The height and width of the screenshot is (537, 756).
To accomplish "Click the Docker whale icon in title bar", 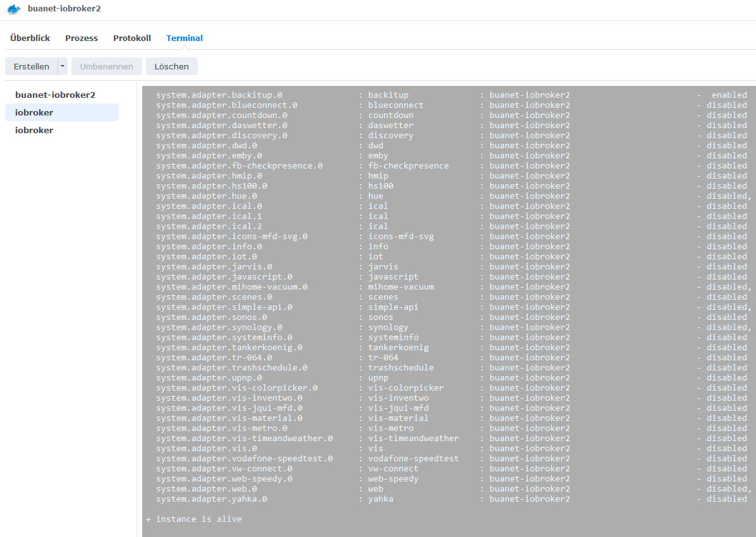I will (x=14, y=9).
